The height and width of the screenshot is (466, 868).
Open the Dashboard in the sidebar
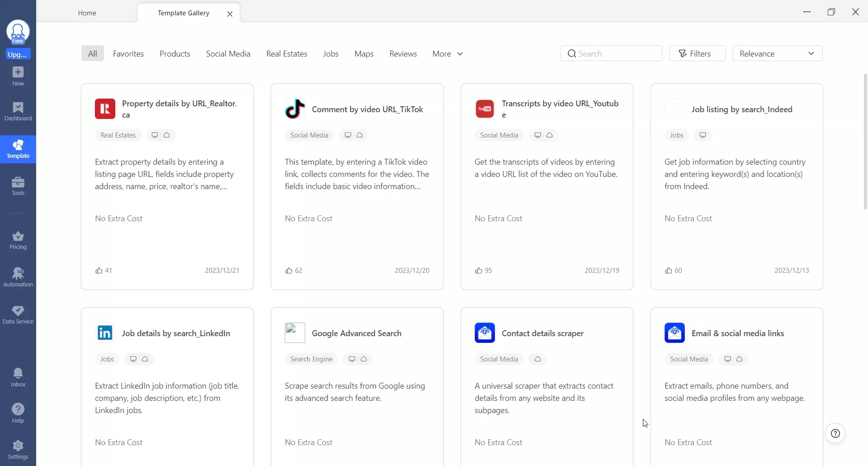click(x=18, y=112)
